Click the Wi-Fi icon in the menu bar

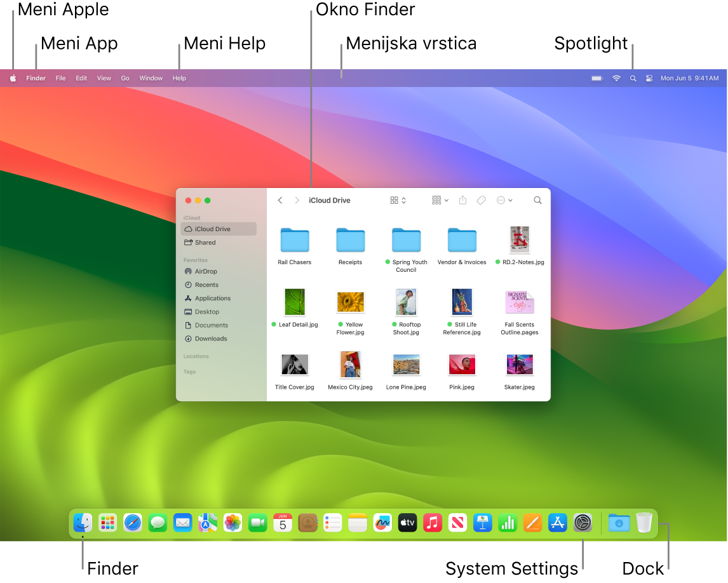pos(616,77)
